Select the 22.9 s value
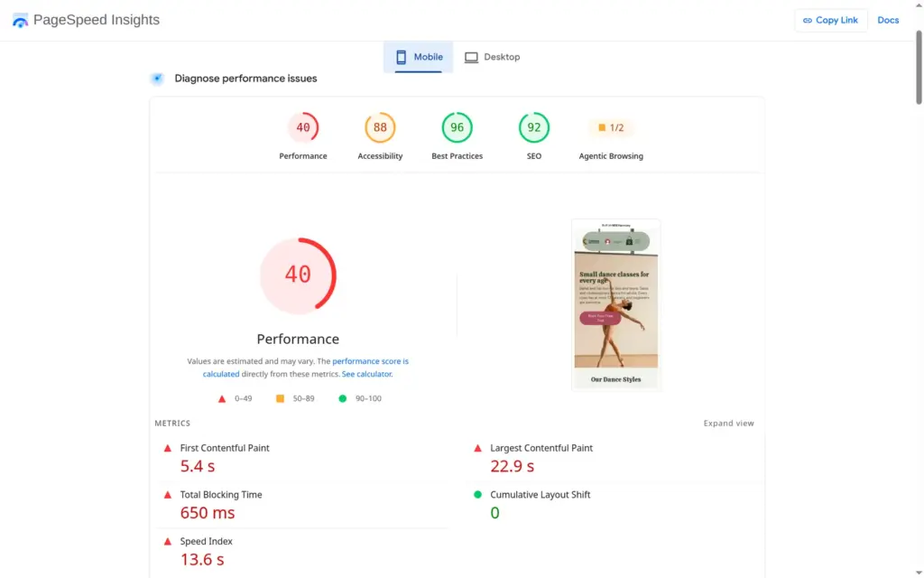The width and height of the screenshot is (924, 578). [x=513, y=466]
